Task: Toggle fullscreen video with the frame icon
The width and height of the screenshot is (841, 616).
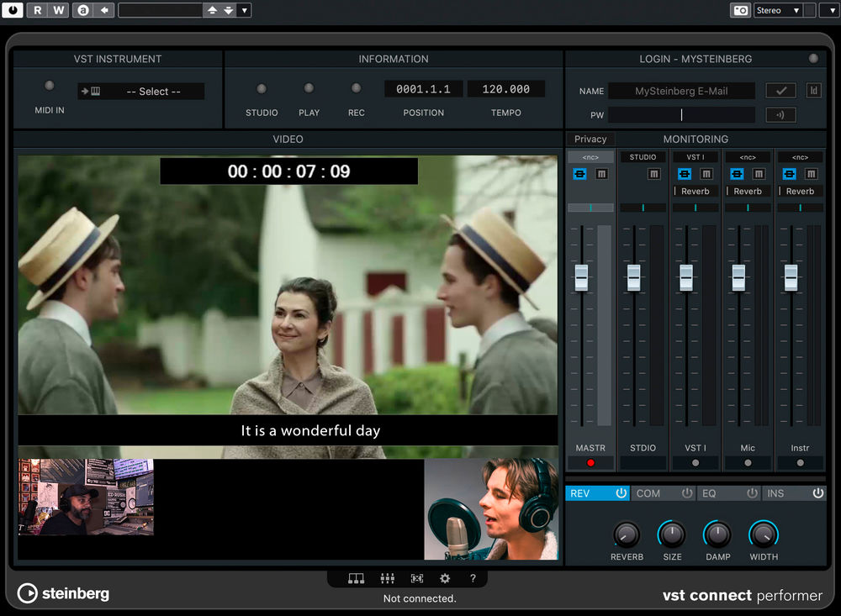Action: tap(415, 578)
